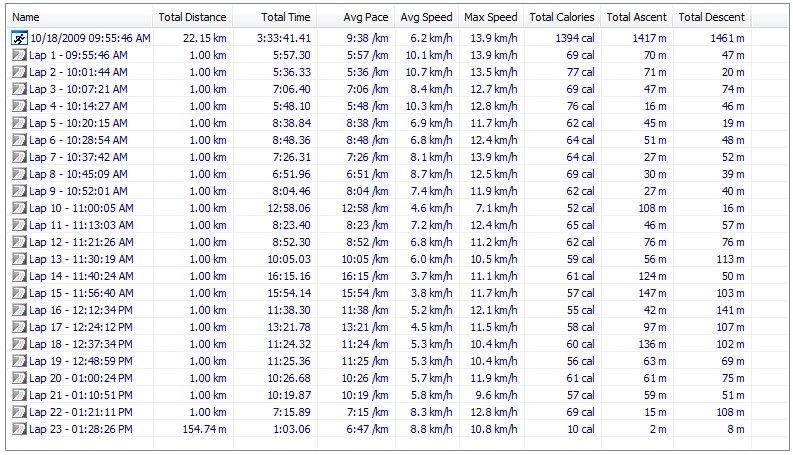Sort by Total Time column header
The width and height of the screenshot is (793, 455).
tap(275, 17)
